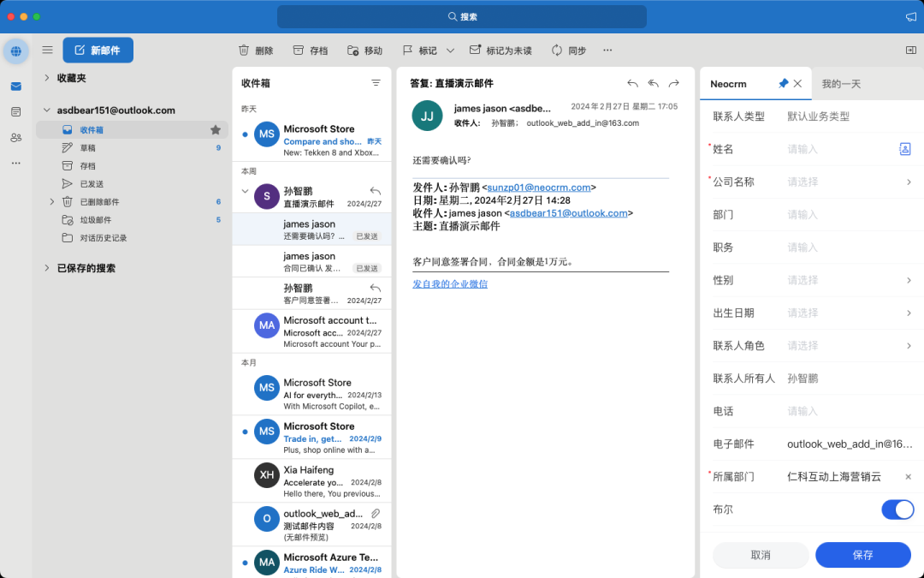Click the filter icon in inbox list

(x=376, y=83)
